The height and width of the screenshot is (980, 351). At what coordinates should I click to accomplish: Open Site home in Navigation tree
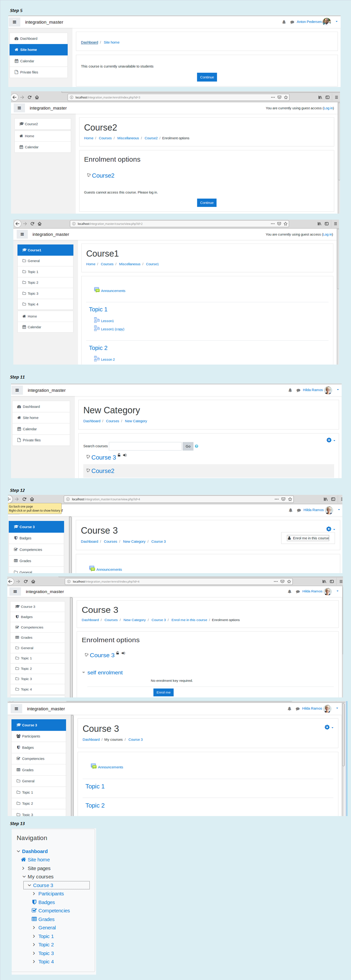pyautogui.click(x=38, y=860)
